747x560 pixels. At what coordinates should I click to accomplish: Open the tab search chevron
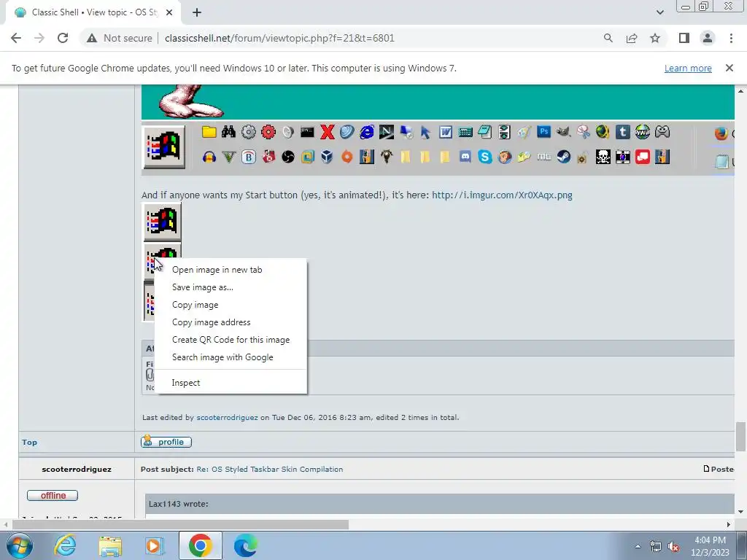[659, 12]
